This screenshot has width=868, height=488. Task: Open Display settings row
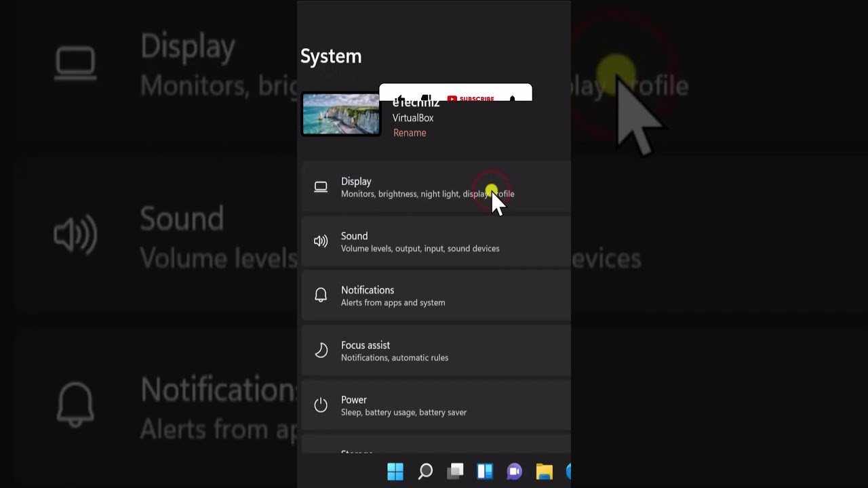coord(436,187)
